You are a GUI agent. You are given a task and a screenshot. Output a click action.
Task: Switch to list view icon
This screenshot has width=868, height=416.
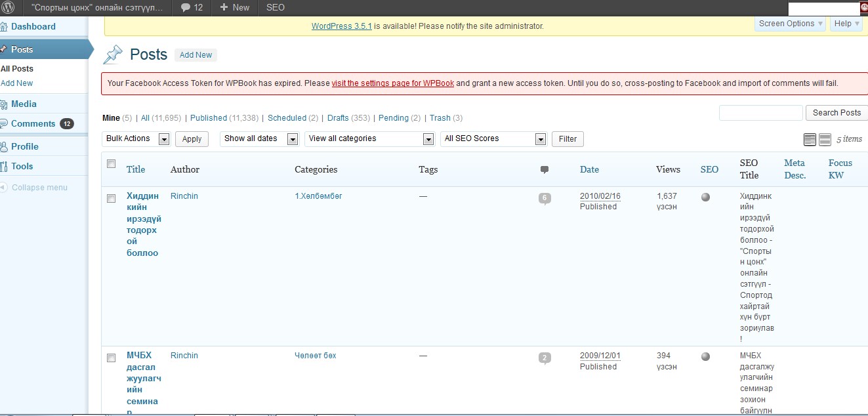[810, 139]
